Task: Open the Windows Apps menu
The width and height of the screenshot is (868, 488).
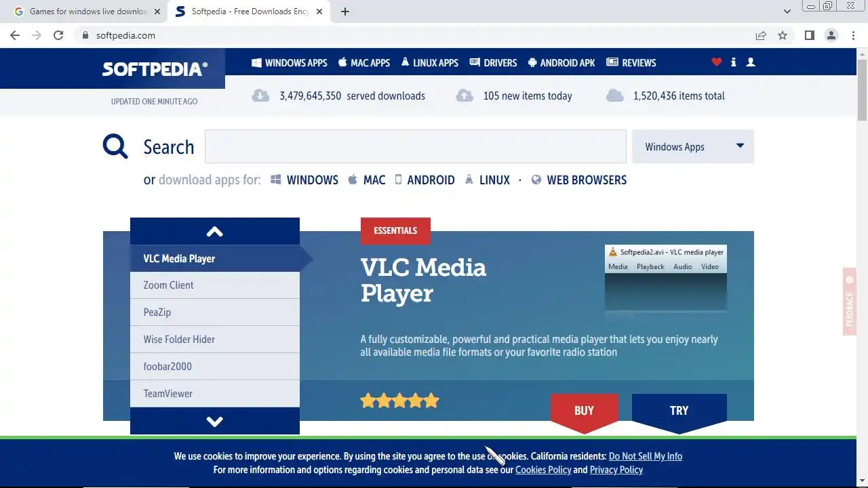Action: pyautogui.click(x=290, y=62)
